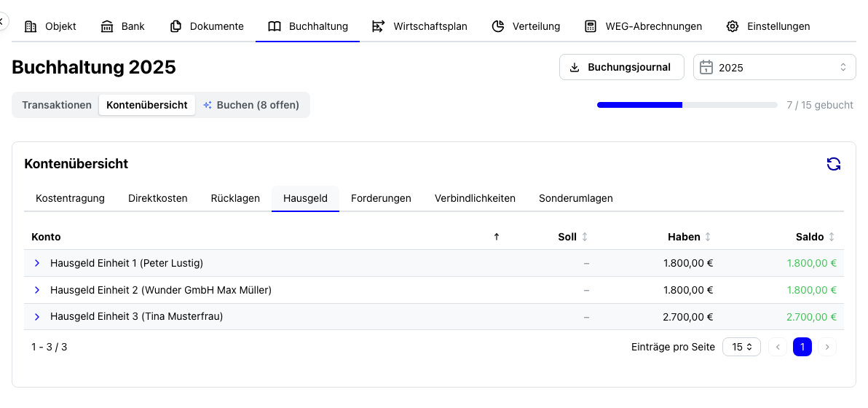
Task: Click the booking progress bar
Action: 687,105
